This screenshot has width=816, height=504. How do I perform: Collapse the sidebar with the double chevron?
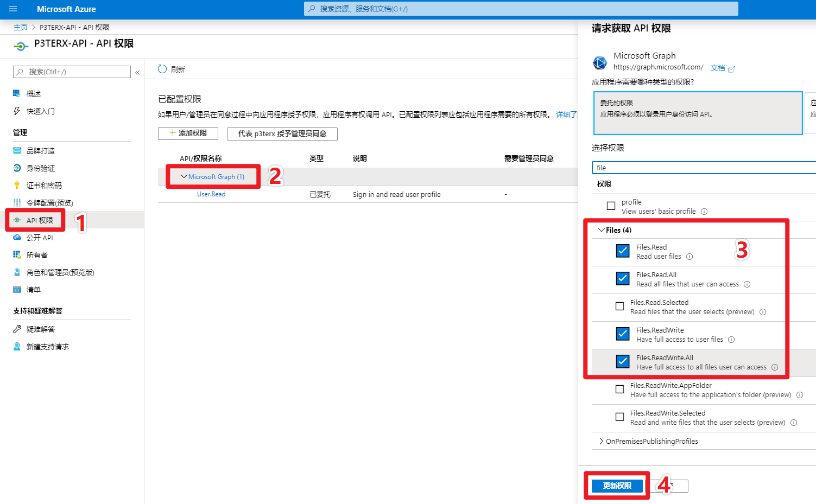coord(137,72)
